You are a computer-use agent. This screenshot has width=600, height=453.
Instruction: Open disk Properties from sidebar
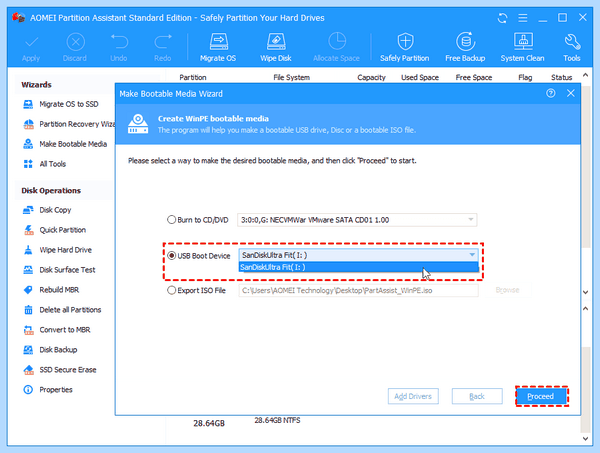pos(48,389)
